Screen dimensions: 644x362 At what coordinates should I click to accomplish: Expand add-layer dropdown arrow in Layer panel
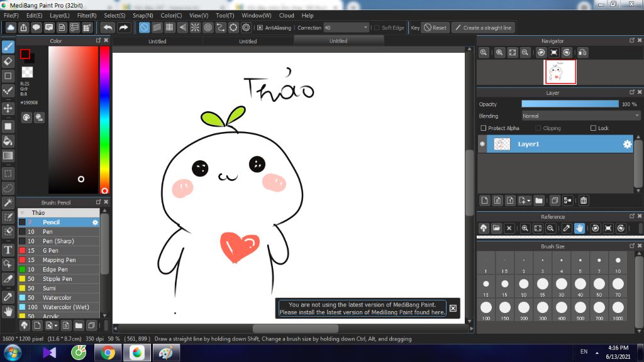[x=528, y=200]
